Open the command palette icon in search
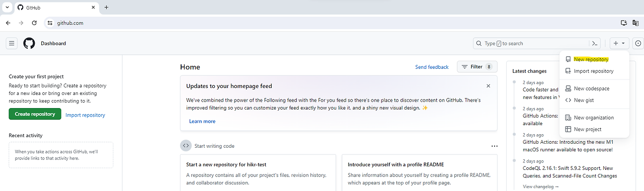The image size is (644, 191). [x=595, y=43]
